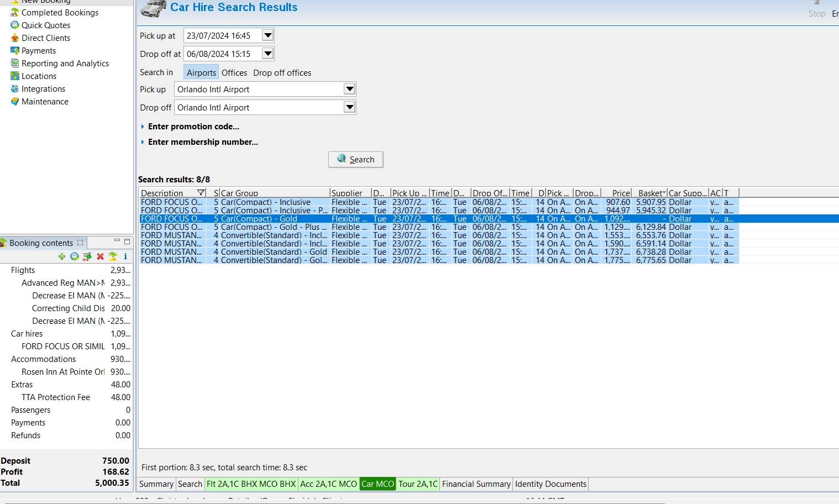Viewport: 839px width, 504px height.
Task: Click the filter icon on Description column
Action: click(201, 193)
